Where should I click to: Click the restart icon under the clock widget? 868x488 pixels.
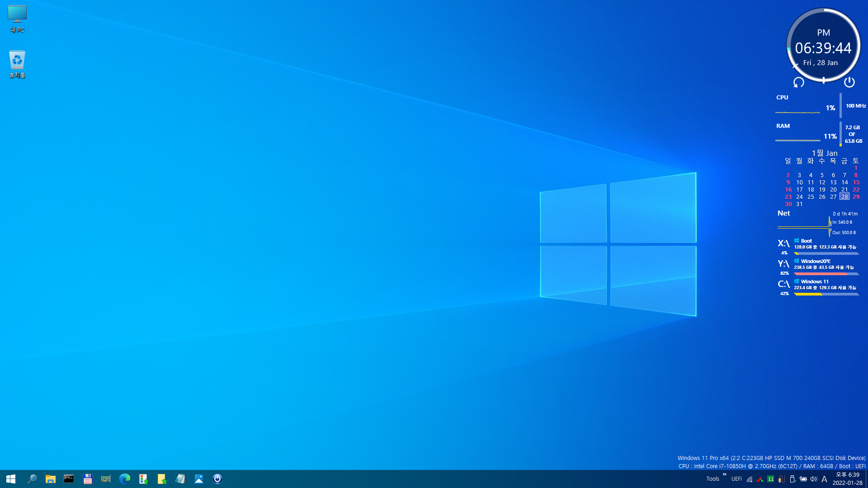click(798, 82)
